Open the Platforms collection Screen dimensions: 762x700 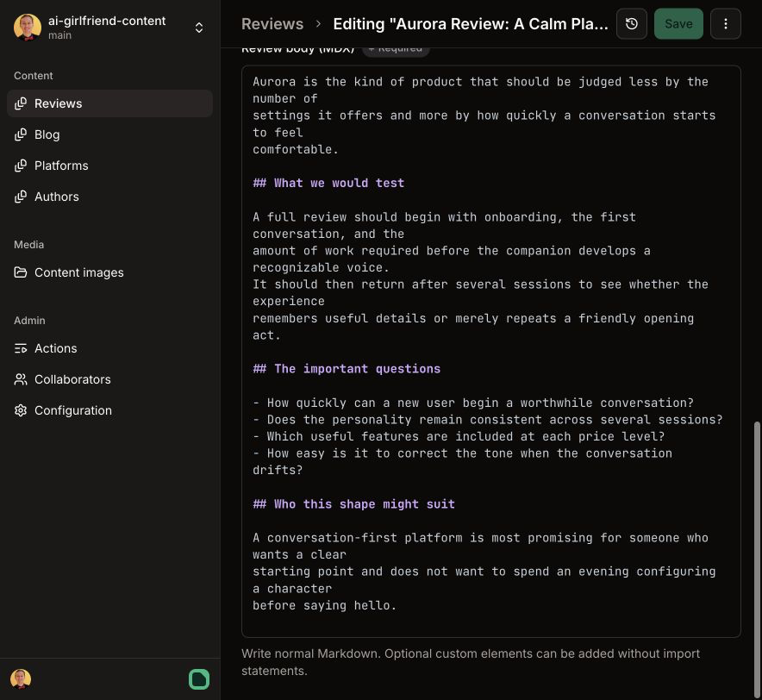point(109,166)
